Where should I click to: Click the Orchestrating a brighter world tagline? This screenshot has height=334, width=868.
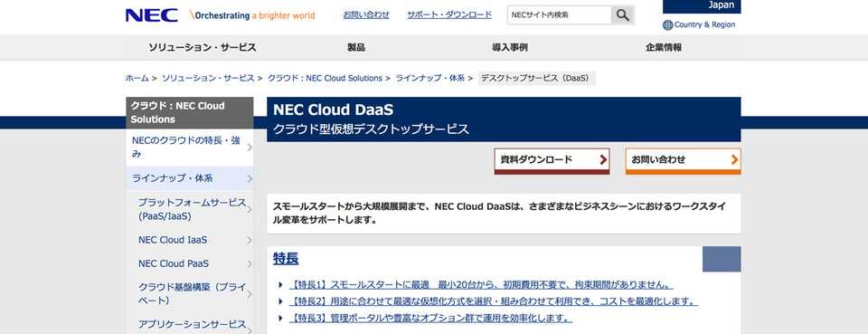click(x=252, y=15)
